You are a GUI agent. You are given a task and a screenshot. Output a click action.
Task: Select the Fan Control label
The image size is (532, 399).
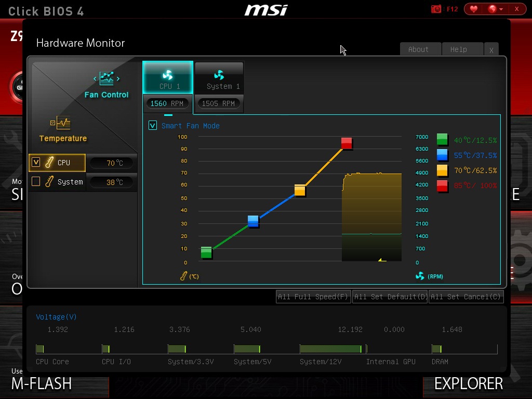click(x=107, y=95)
